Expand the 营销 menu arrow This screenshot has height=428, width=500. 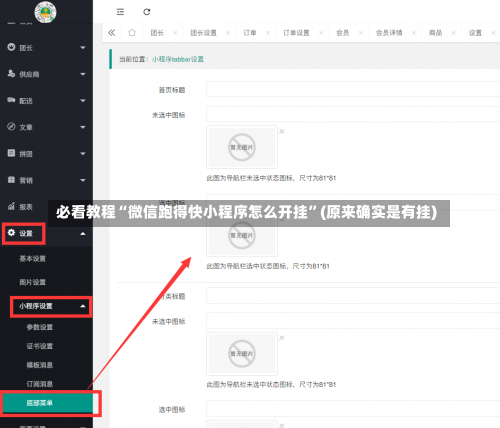pyautogui.click(x=83, y=180)
